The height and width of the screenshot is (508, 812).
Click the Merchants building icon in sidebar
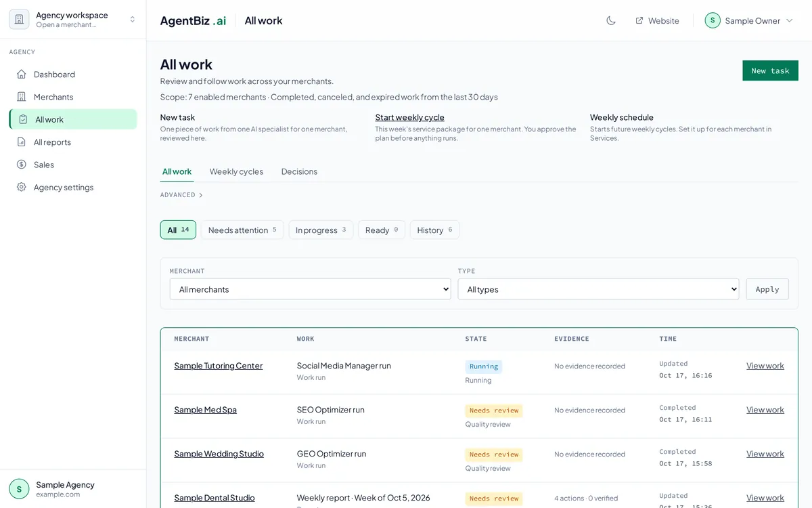22,97
